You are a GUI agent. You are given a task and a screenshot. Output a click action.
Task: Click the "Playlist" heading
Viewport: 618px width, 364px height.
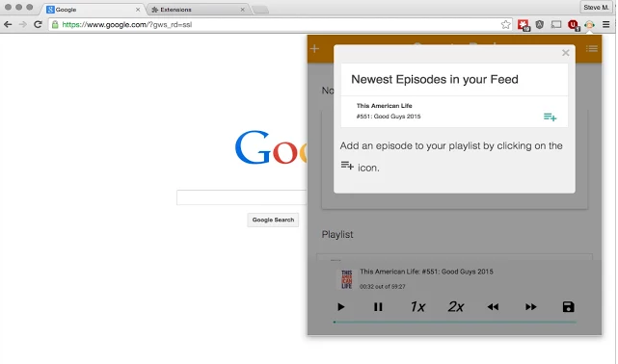(337, 235)
